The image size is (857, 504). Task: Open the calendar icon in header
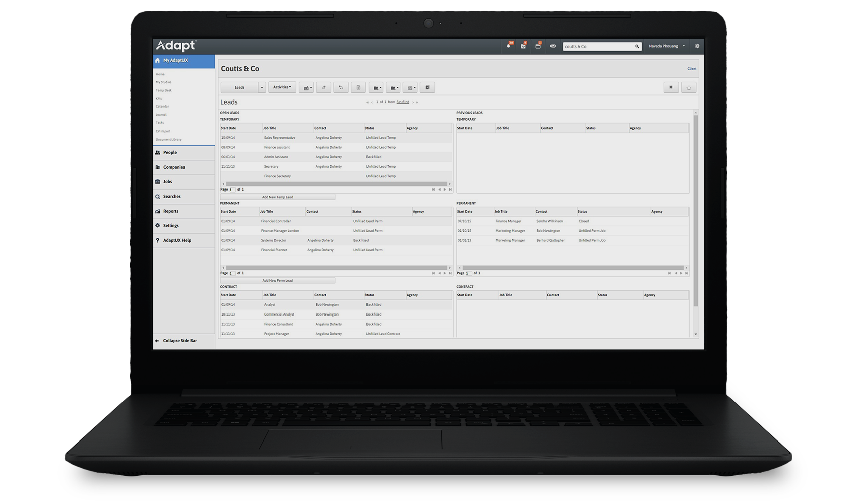pyautogui.click(x=538, y=46)
